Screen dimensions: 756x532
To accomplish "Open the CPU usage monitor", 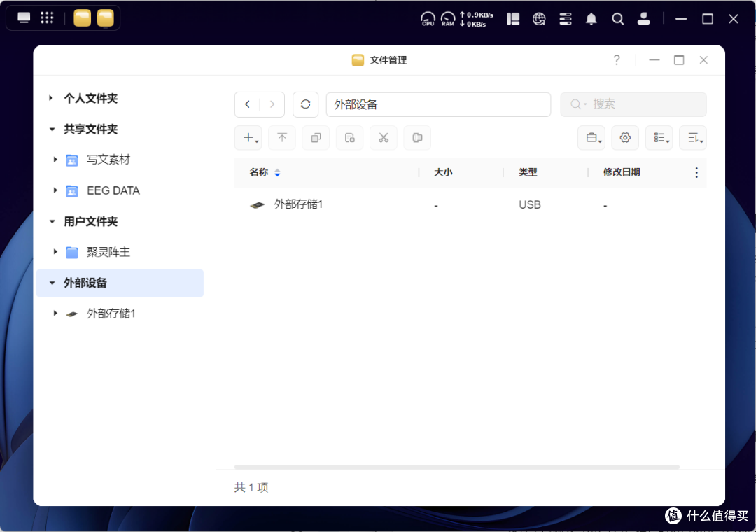I will (428, 19).
